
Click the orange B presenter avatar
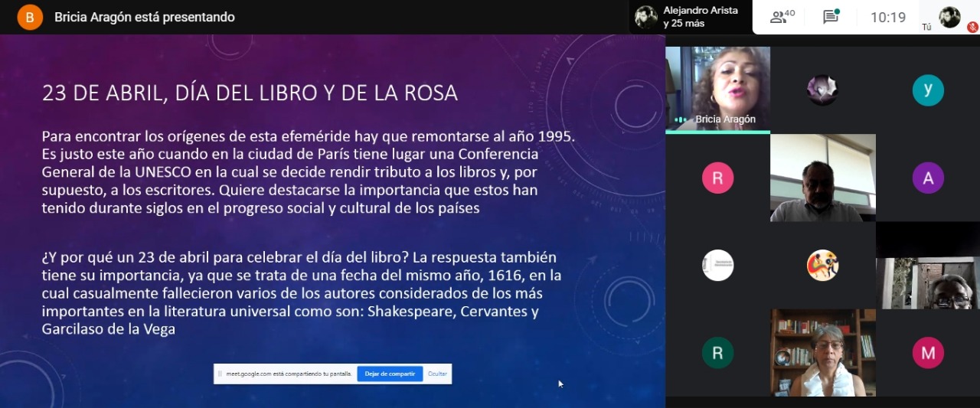pos(30,17)
